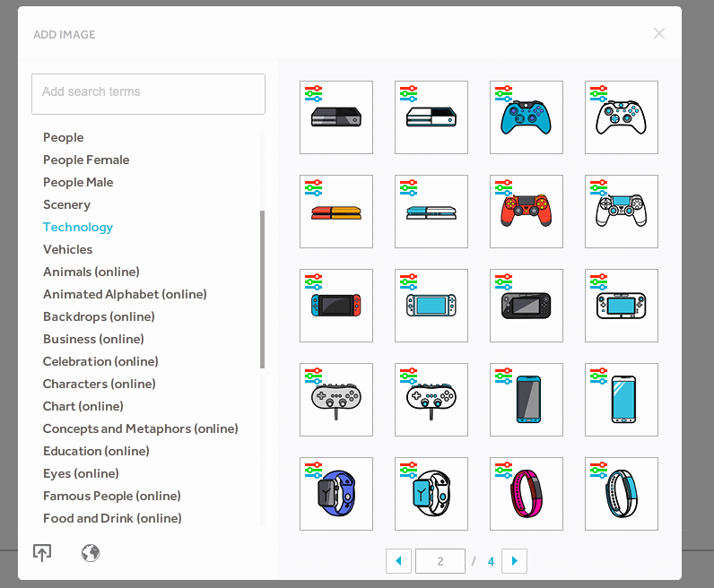Image resolution: width=714 pixels, height=588 pixels.
Task: Pick the red and orange PlayStation console
Action: (336, 212)
